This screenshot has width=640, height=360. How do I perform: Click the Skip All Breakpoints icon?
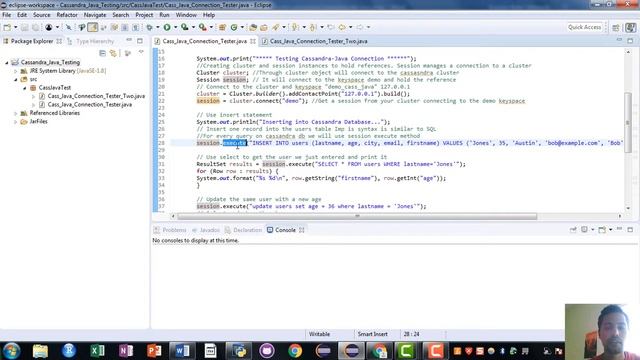pos(69,27)
